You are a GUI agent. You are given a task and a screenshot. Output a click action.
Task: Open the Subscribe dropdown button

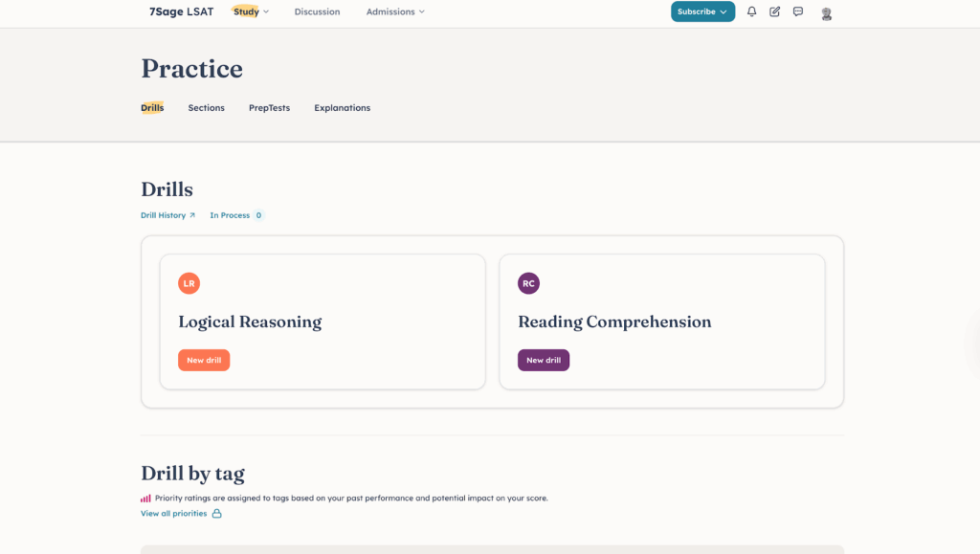click(702, 11)
